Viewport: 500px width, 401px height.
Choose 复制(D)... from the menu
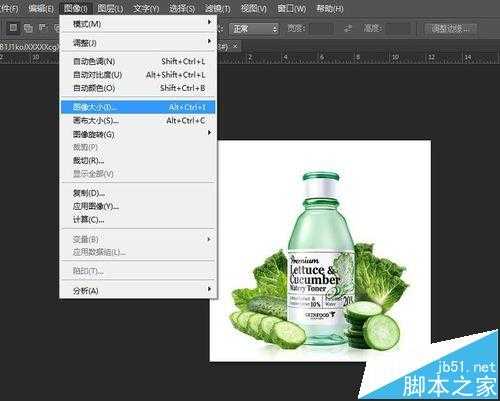coord(138,193)
